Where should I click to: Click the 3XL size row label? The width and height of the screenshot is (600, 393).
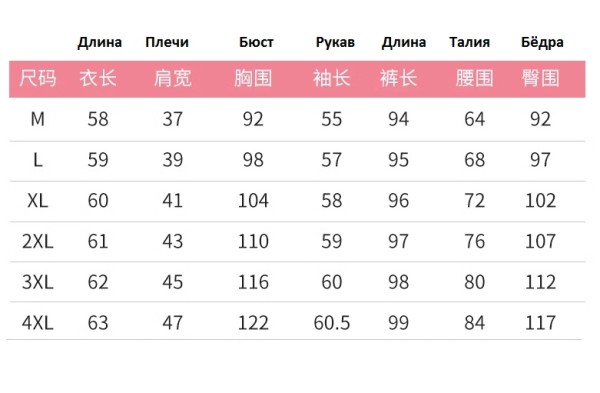(38, 282)
